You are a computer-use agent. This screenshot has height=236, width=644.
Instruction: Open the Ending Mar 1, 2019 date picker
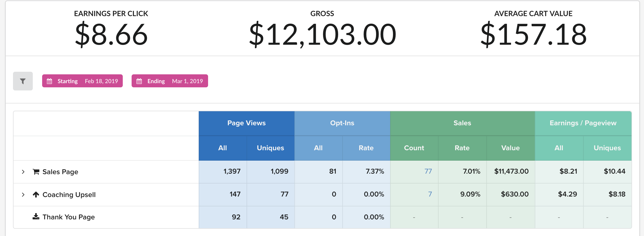pos(170,81)
